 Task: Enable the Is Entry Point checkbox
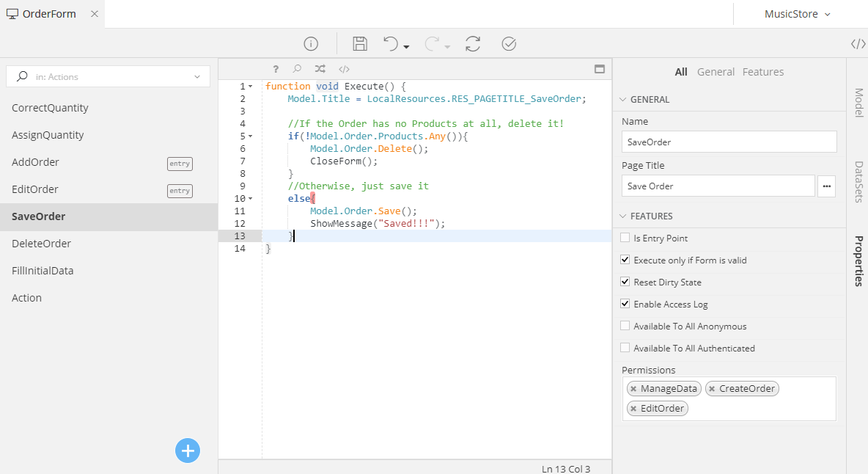click(x=625, y=238)
